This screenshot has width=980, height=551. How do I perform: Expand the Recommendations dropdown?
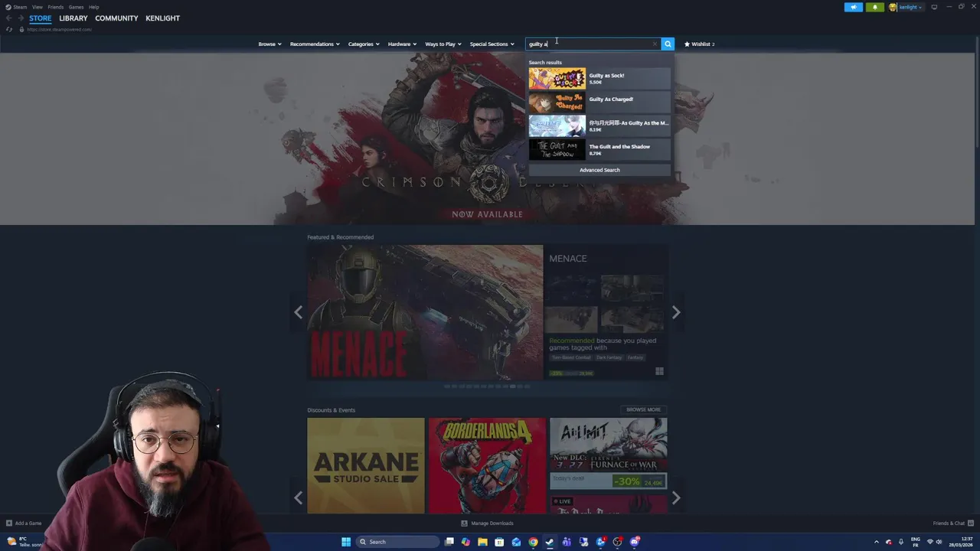315,44
